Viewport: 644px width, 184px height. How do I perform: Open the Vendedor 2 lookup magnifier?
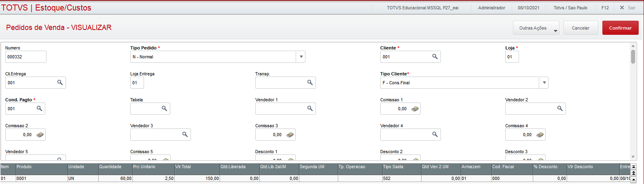pos(560,109)
